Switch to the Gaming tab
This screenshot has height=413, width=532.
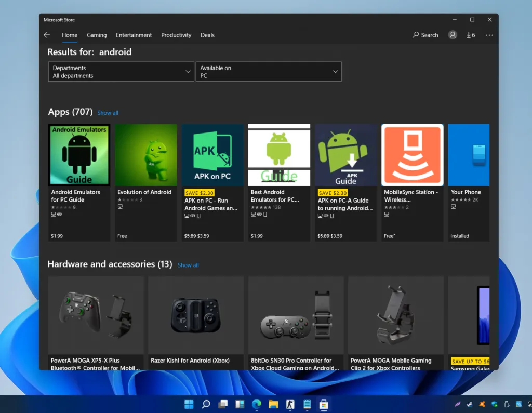[97, 35]
